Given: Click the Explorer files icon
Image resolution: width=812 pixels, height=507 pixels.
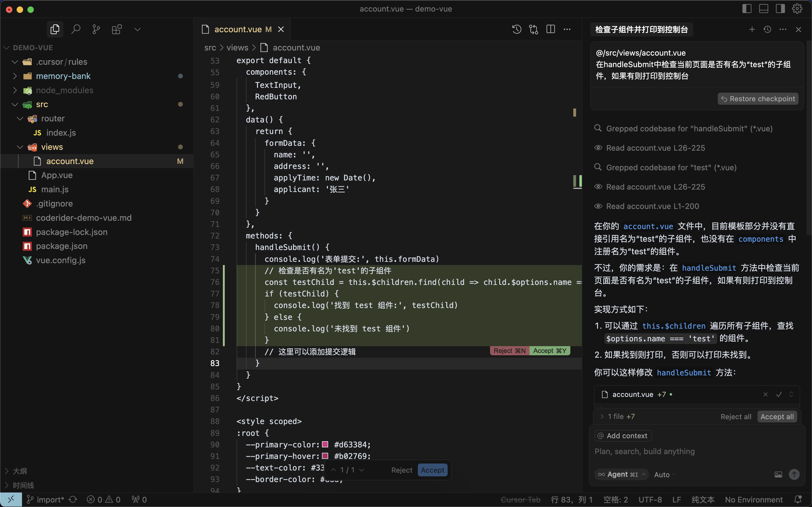Looking at the screenshot, I should [x=55, y=29].
